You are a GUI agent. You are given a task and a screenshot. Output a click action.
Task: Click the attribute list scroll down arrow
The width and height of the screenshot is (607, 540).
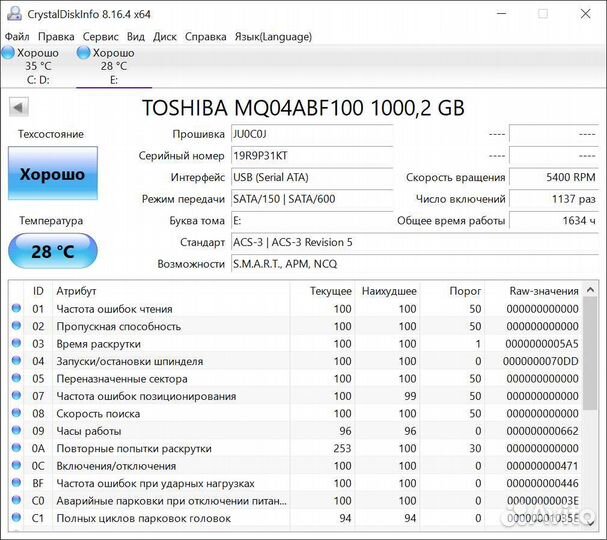[590, 523]
